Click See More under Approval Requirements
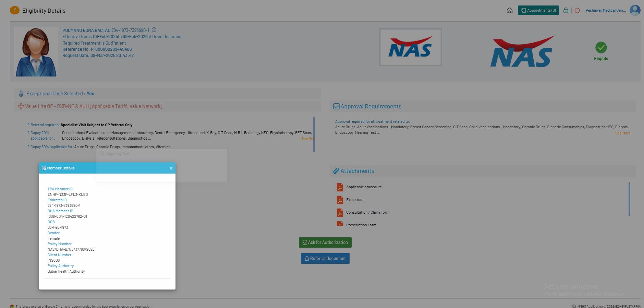Image resolution: width=644 pixels, height=308 pixels. (623, 133)
